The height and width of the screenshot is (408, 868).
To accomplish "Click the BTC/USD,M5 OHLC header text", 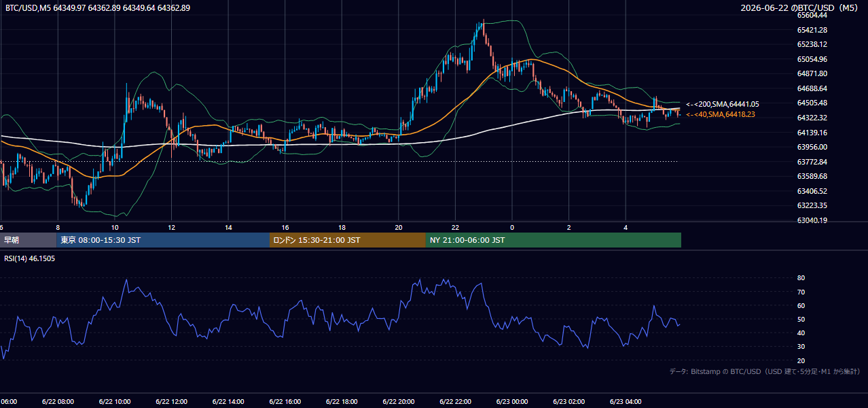I will coord(98,8).
